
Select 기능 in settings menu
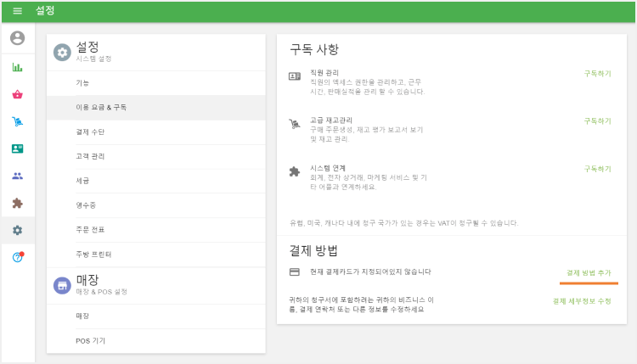156,83
